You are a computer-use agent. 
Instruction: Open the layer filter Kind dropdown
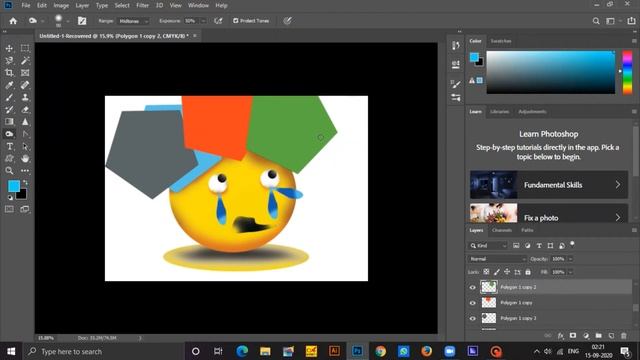488,246
